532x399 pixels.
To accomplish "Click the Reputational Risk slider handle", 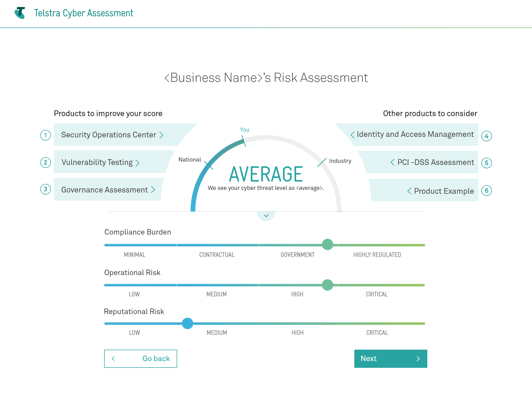I will tap(187, 323).
